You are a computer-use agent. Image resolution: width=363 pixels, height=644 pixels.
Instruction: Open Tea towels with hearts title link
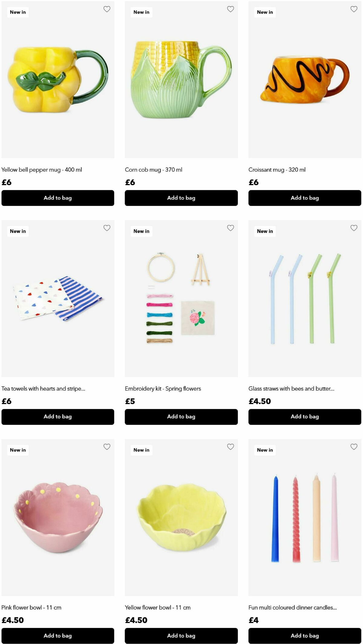coord(43,389)
